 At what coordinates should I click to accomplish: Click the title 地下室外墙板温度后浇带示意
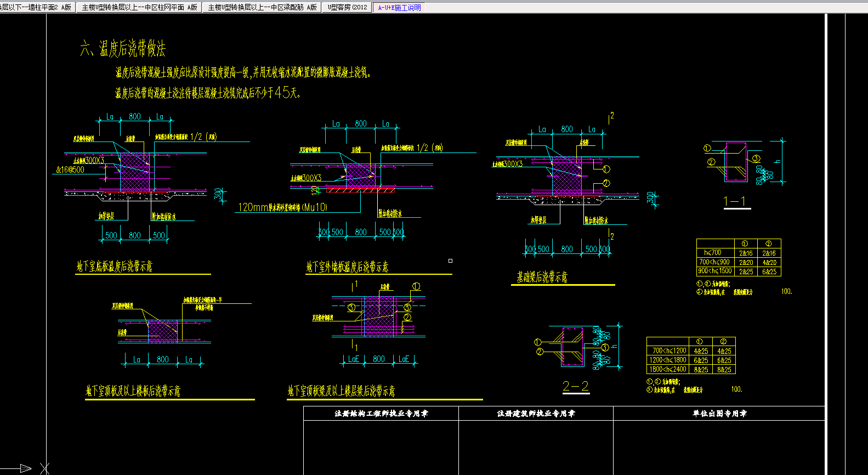[x=347, y=267]
